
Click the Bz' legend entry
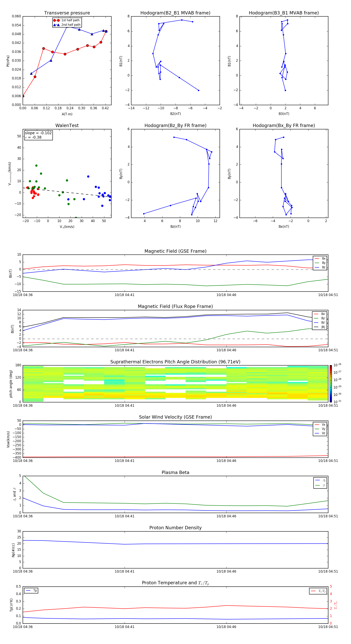coord(320,323)
